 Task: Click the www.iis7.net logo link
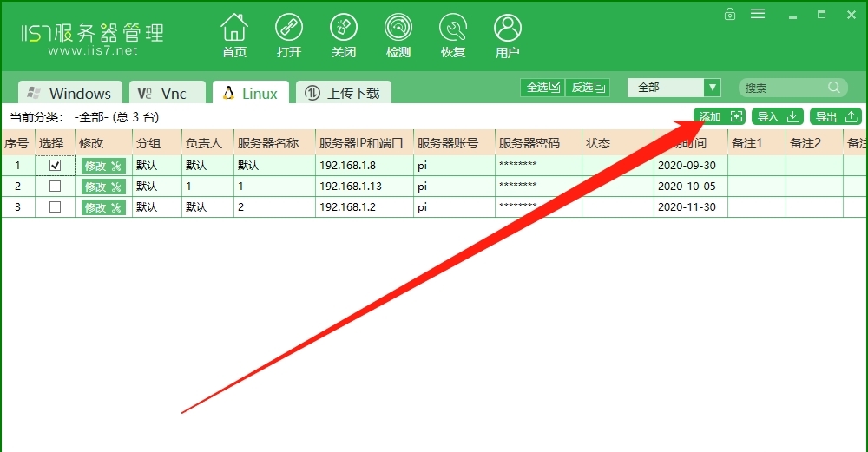tap(93, 50)
